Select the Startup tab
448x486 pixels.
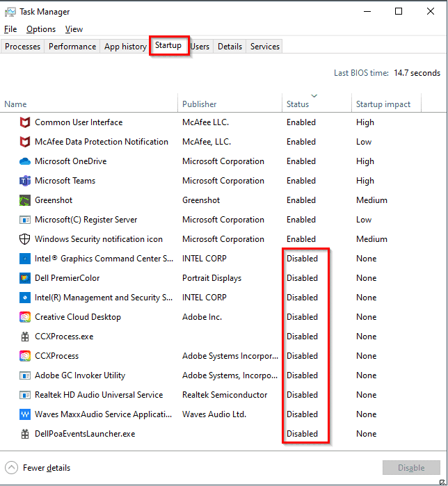coord(168,46)
